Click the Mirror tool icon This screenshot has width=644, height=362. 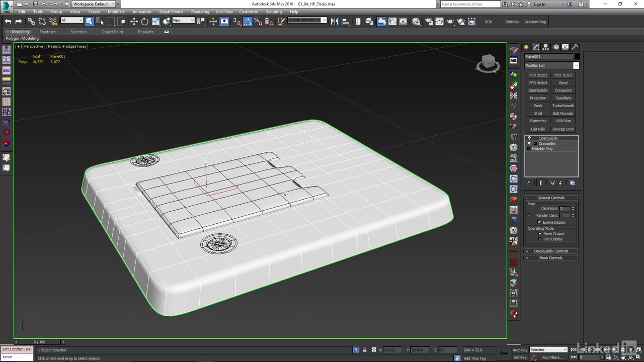pyautogui.click(x=334, y=22)
